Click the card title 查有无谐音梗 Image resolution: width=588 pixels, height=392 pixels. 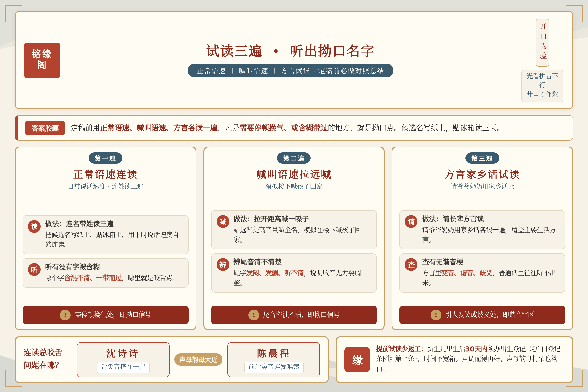(x=442, y=262)
